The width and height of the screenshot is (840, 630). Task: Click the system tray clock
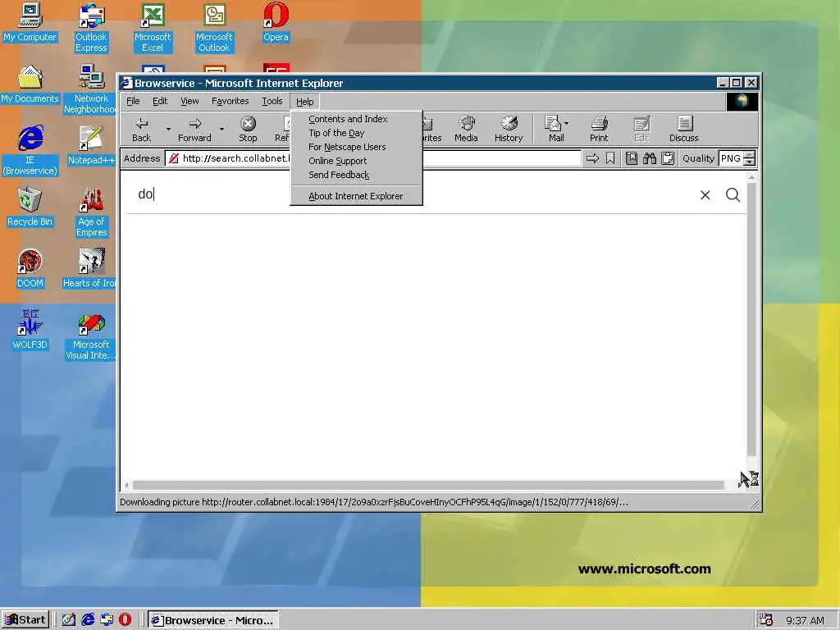[x=805, y=620]
